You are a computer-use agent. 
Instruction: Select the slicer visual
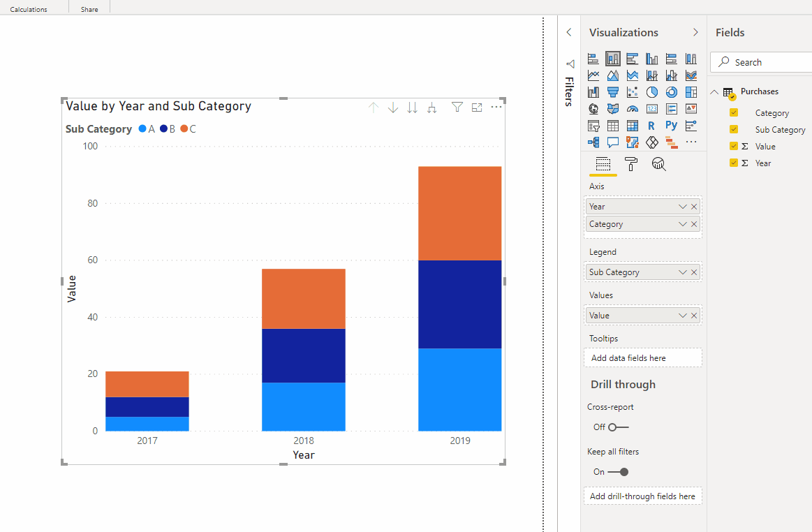point(593,126)
